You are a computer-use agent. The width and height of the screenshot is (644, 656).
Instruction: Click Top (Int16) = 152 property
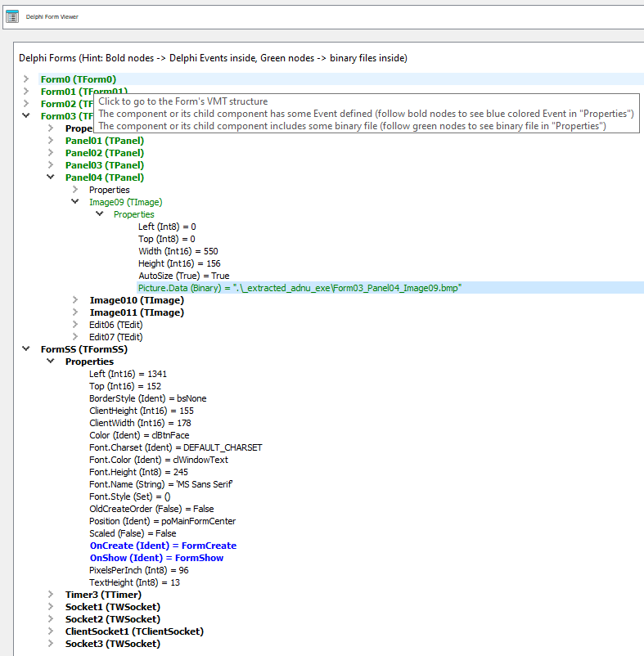[x=125, y=386]
